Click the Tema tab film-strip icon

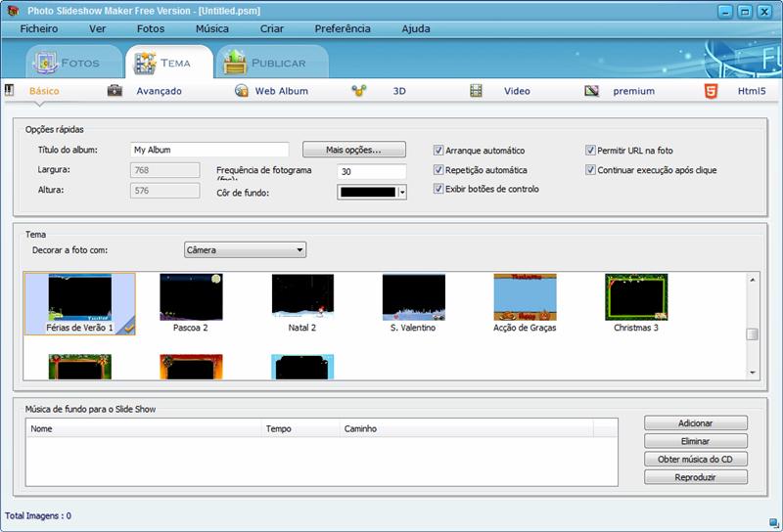pos(145,63)
